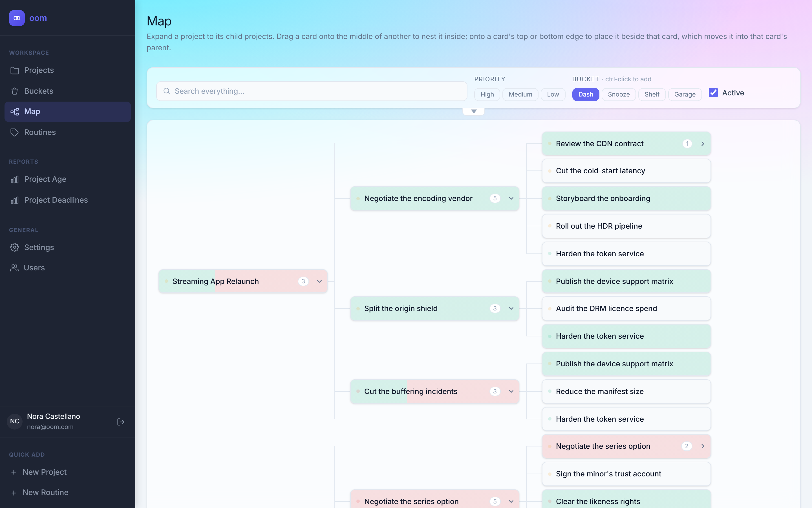Collapse the Split the origin shield card
The width and height of the screenshot is (812, 508).
pyautogui.click(x=511, y=308)
